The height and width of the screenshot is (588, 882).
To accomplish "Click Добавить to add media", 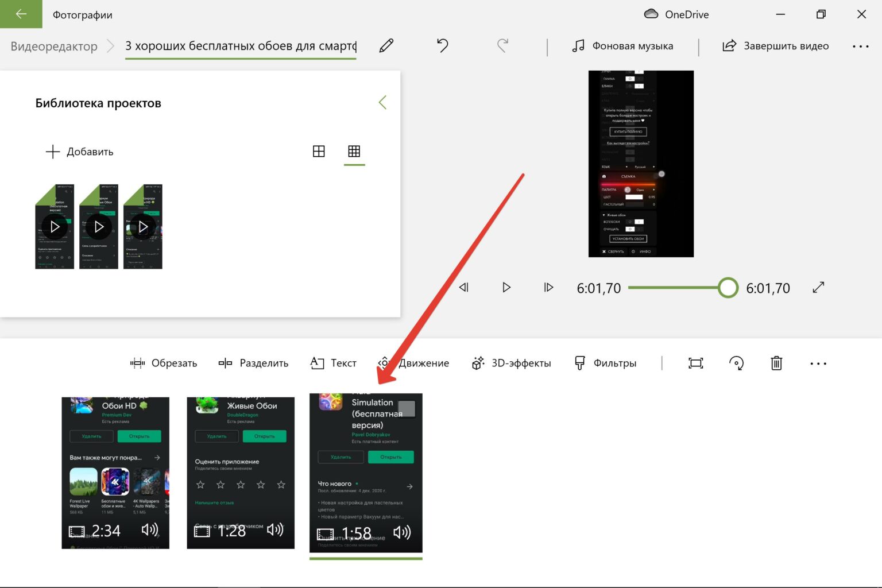I will pyautogui.click(x=80, y=152).
